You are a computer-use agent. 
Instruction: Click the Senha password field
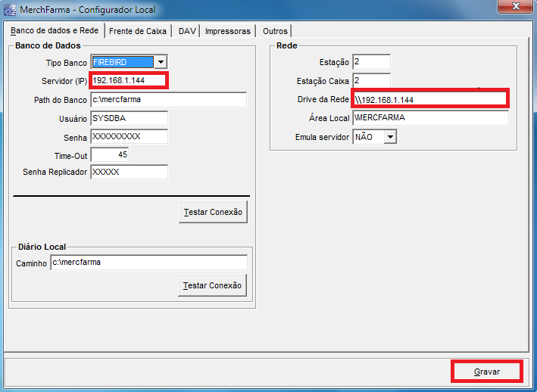[x=129, y=136]
